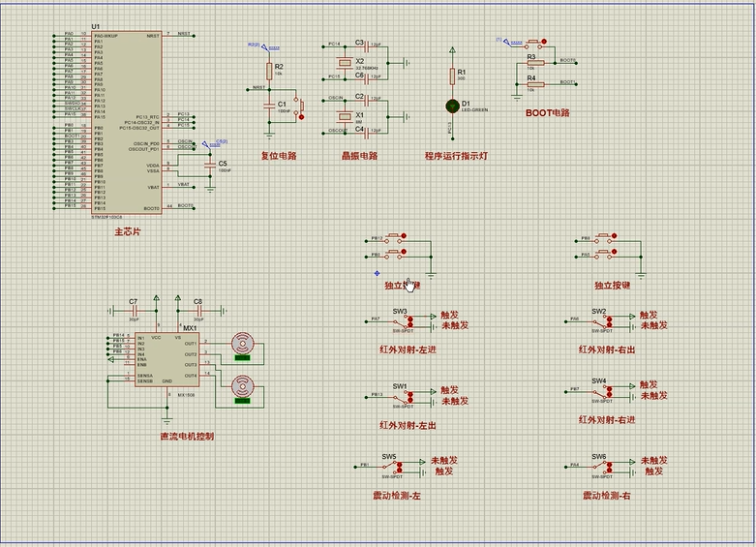756x547 pixels.
Task: Toggle switch SW5 for 震动检测-左
Action: 392,467
